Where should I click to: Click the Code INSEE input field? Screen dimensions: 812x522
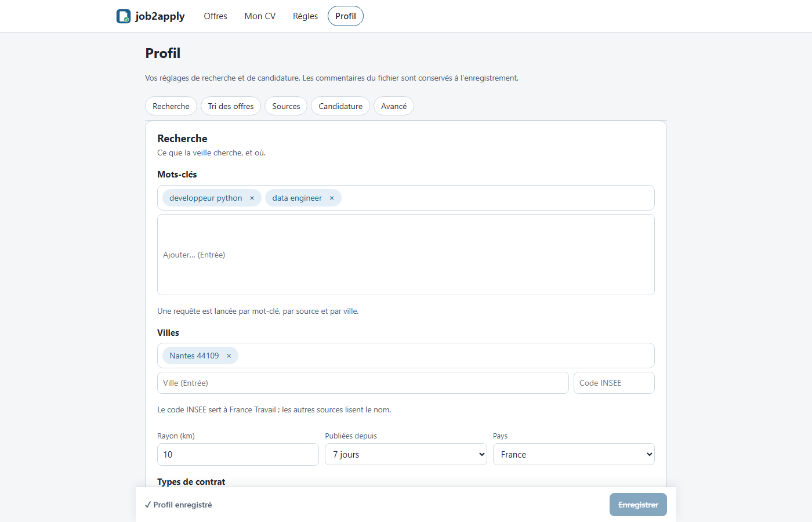614,383
